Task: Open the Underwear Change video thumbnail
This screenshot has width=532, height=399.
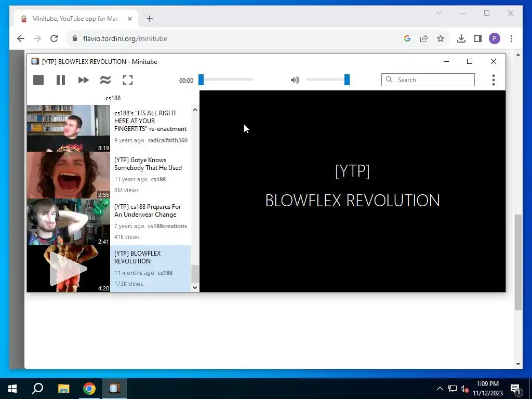Action: coord(69,222)
